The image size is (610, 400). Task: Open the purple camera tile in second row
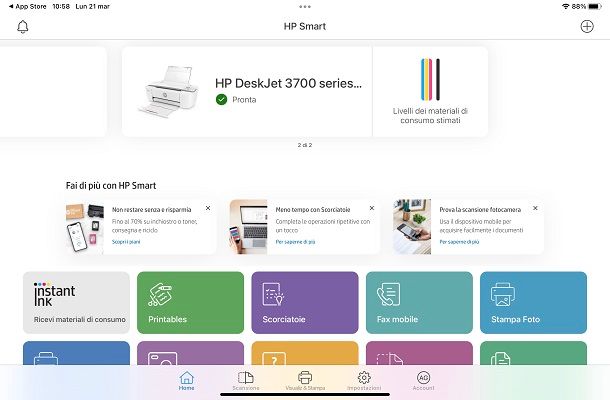point(191,353)
